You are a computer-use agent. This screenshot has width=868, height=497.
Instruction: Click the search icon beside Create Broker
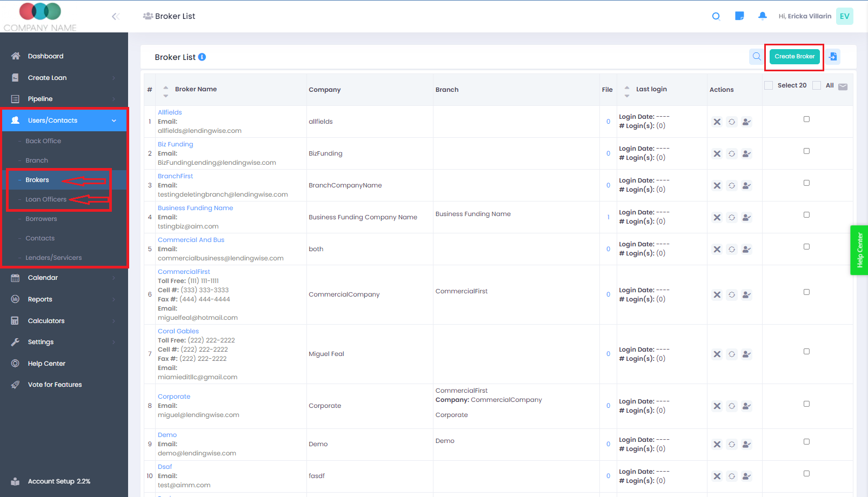pyautogui.click(x=756, y=57)
